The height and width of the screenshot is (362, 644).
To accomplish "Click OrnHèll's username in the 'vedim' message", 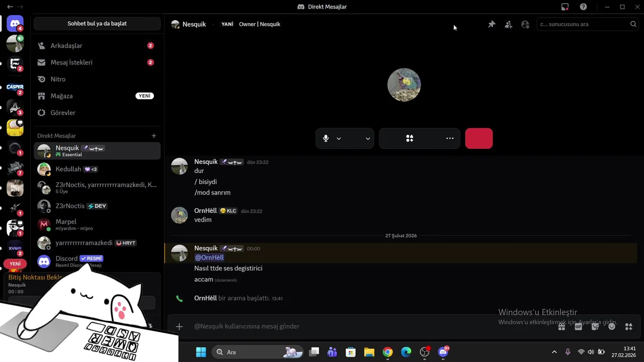I will pos(205,211).
